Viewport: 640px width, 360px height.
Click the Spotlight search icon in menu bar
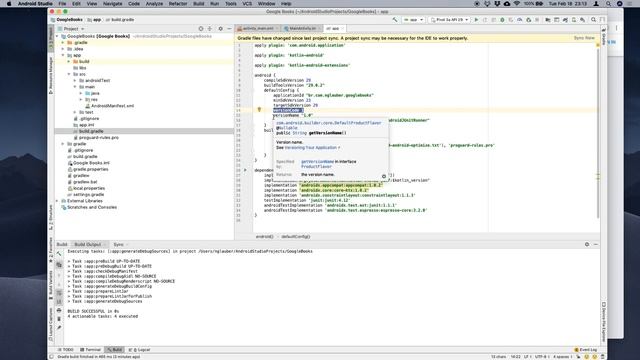pyautogui.click(x=608, y=4)
